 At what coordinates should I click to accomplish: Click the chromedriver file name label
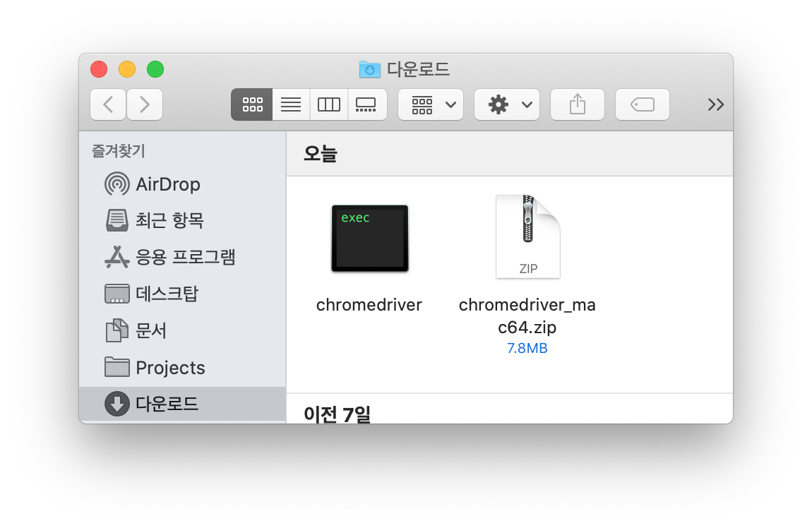369,305
